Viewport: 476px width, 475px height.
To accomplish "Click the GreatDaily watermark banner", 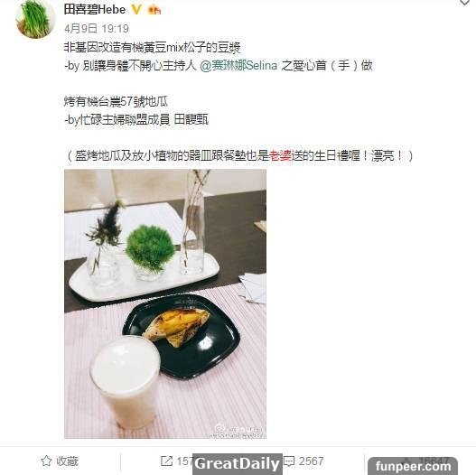I will pos(237,464).
